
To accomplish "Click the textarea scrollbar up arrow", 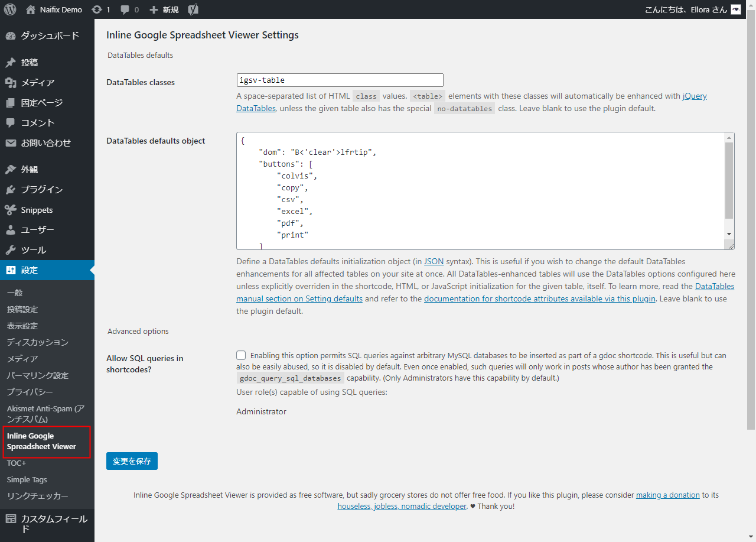I will (x=729, y=137).
